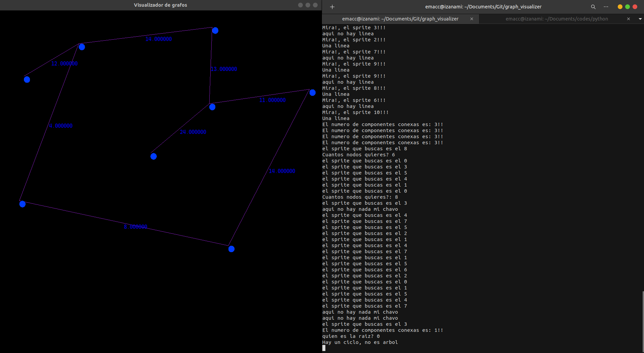Open terminal three-dots menu
Viewport: 644px width, 353px height.
(x=606, y=7)
